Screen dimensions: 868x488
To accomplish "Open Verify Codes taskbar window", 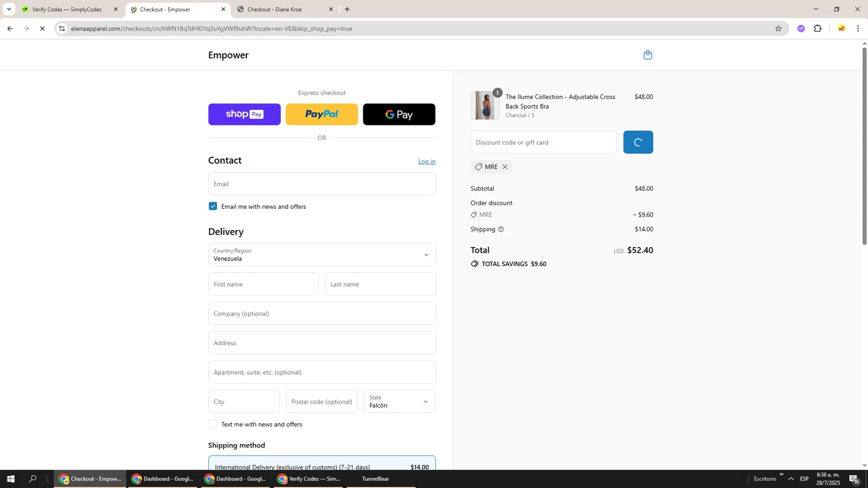I will click(x=310, y=479).
